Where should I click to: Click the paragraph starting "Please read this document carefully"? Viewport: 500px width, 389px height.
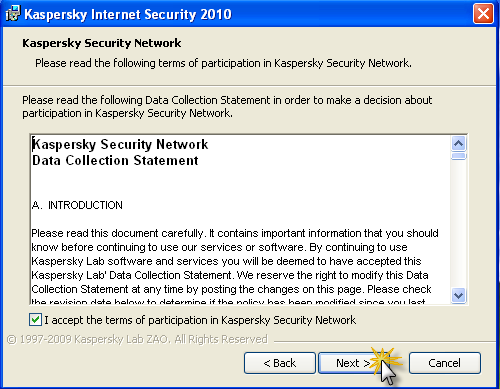(x=235, y=267)
